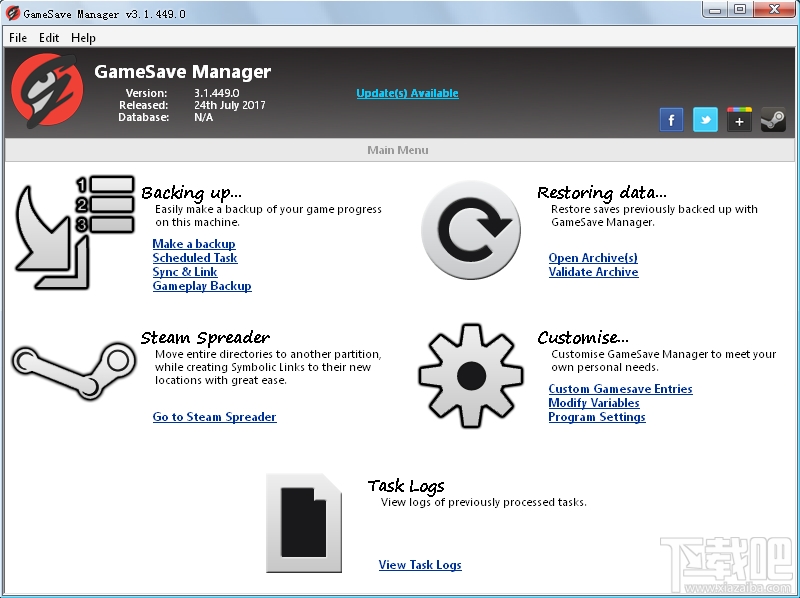Click the Customise... heading
800x598 pixels.
click(x=583, y=338)
